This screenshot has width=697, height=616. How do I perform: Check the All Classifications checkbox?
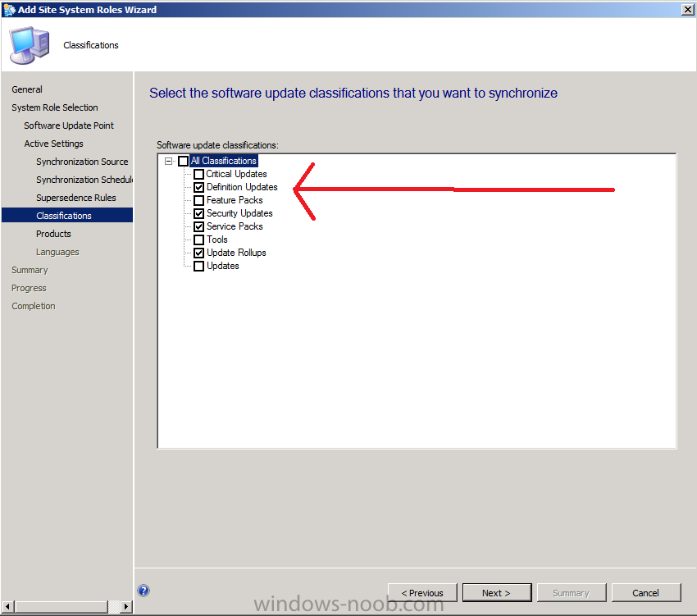[x=183, y=161]
